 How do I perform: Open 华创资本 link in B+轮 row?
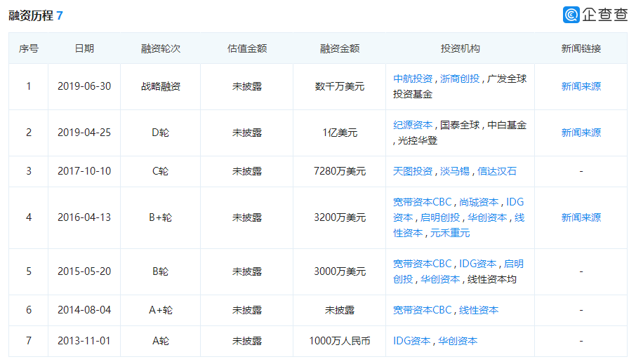click(x=487, y=217)
